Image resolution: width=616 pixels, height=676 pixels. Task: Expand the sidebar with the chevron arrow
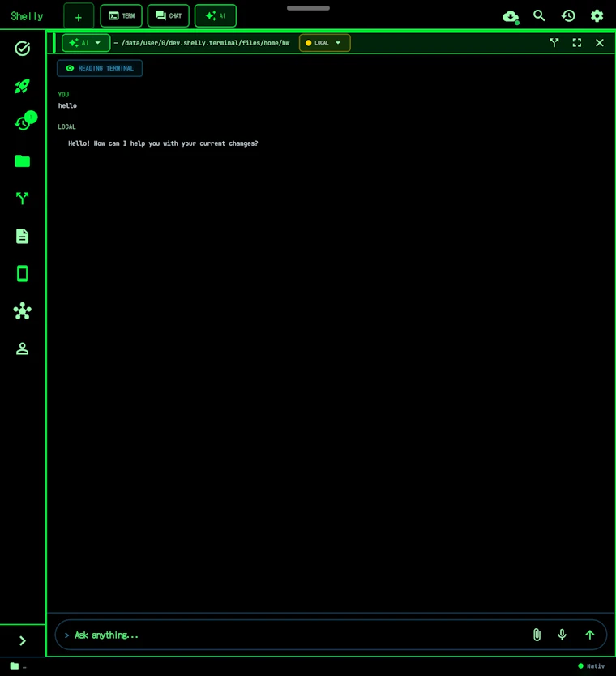click(23, 640)
